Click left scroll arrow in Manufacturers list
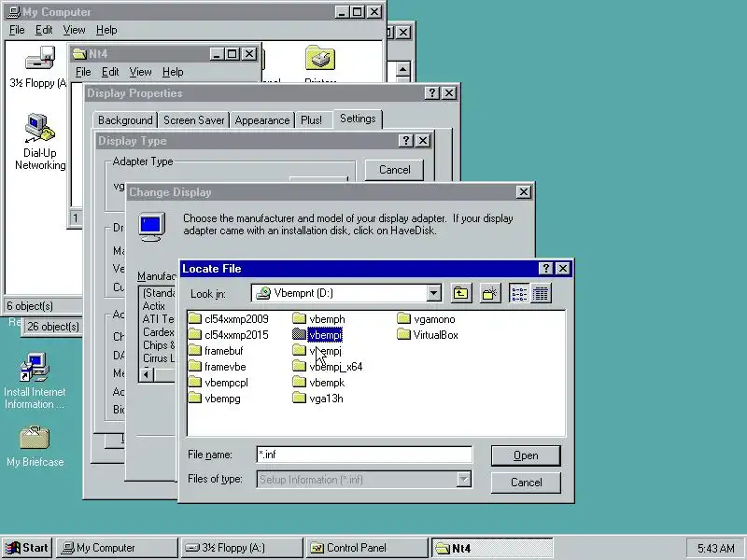This screenshot has height=560, width=747. click(x=147, y=374)
